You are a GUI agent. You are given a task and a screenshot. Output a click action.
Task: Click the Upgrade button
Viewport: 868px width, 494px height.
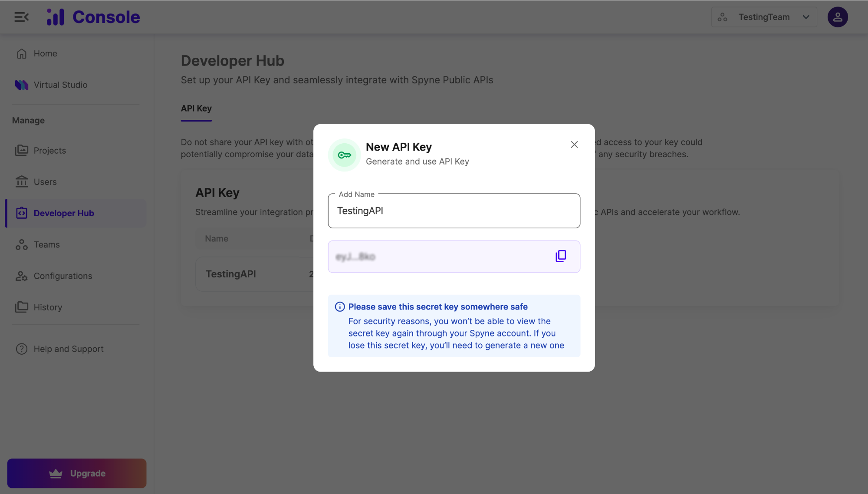click(x=77, y=473)
